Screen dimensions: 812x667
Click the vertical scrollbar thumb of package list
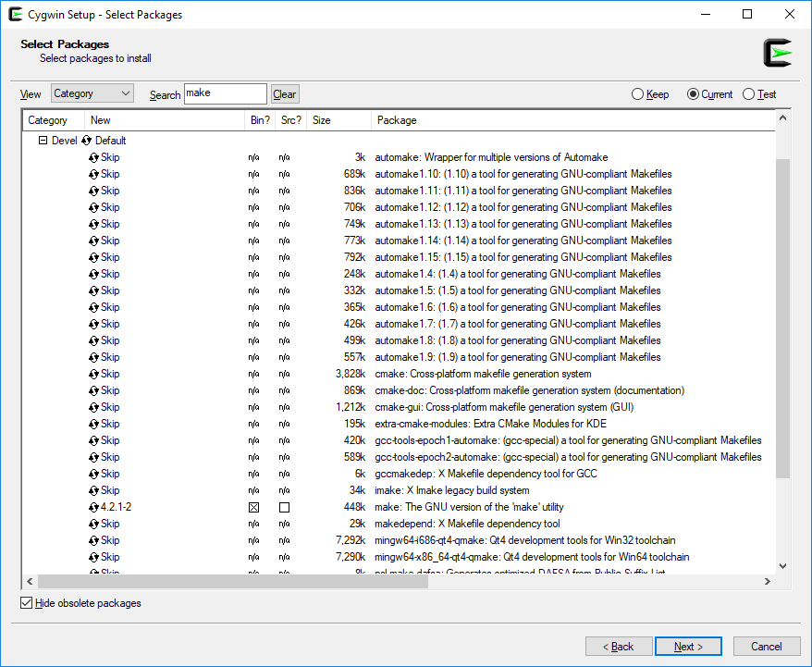click(782, 318)
